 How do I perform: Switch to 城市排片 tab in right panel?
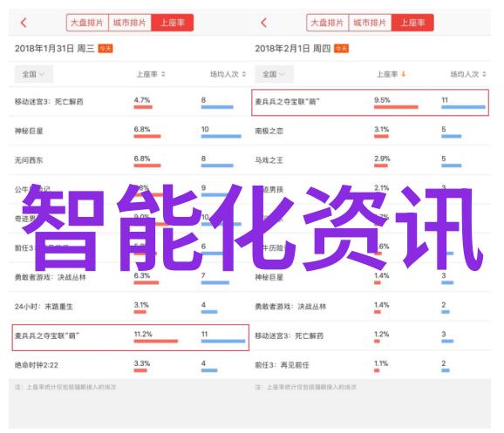(x=370, y=23)
